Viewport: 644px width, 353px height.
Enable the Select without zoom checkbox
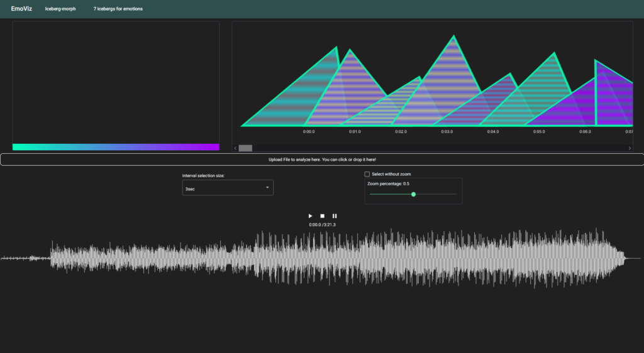click(x=368, y=174)
